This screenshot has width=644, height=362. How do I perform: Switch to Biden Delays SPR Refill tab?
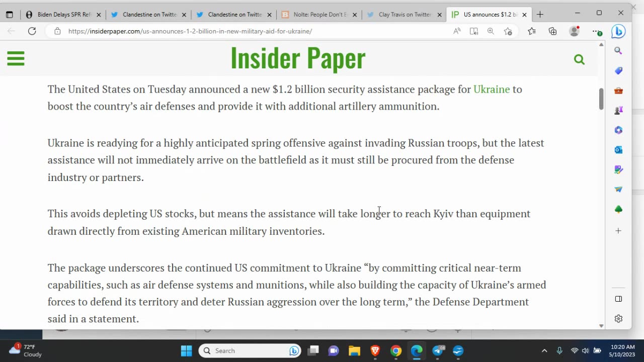point(63,15)
